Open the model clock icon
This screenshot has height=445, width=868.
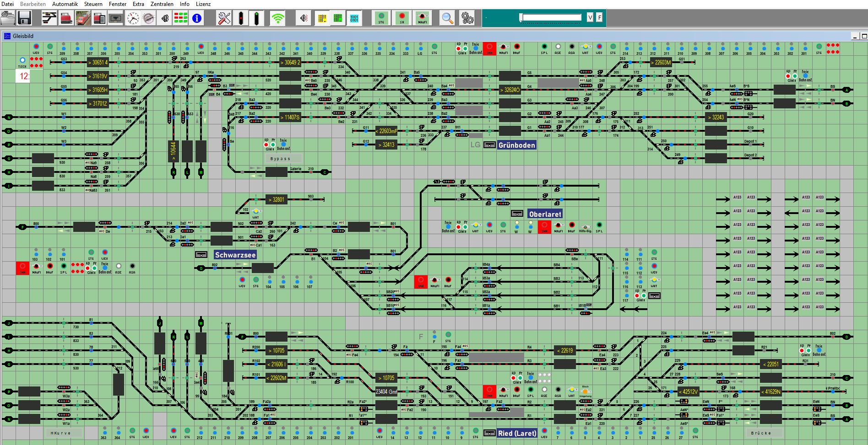point(133,18)
